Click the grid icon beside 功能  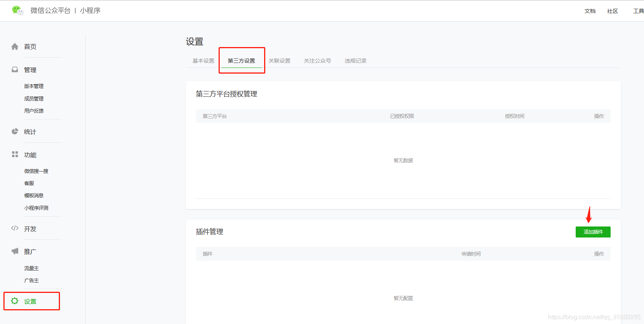click(x=15, y=154)
